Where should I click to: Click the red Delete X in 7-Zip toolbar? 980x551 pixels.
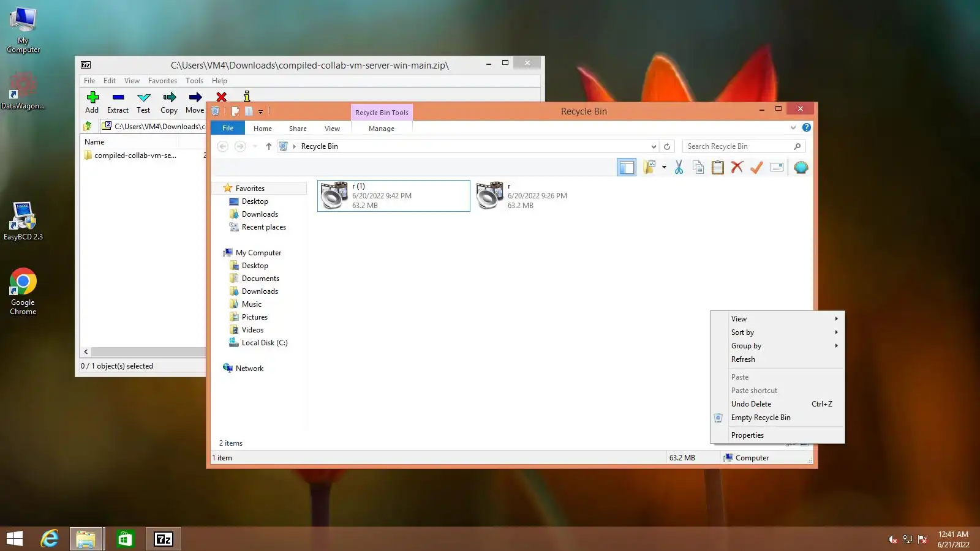(x=221, y=97)
